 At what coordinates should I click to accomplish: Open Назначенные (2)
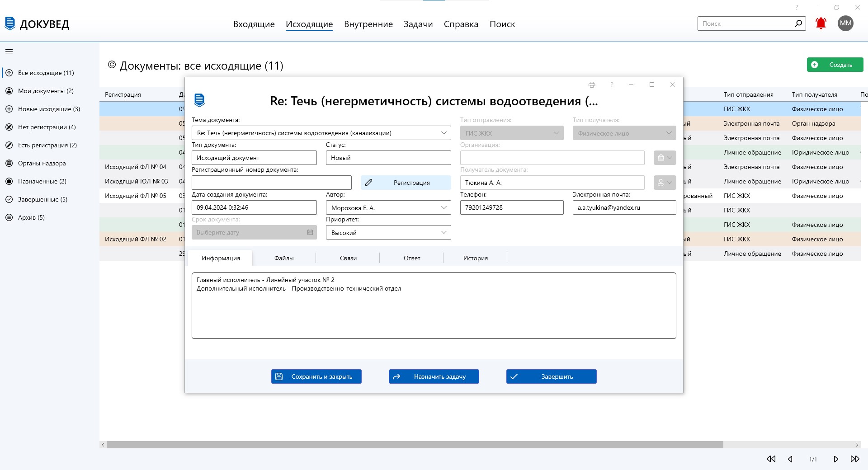(50, 181)
